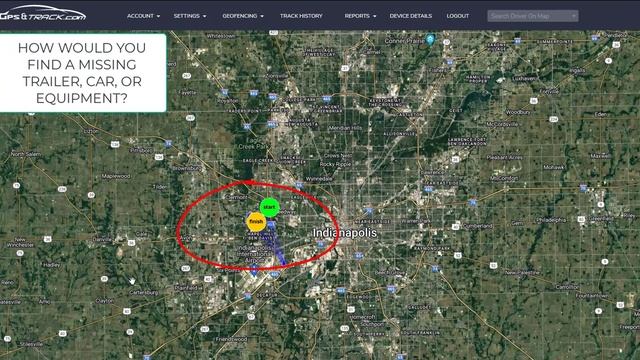Click the North Salem map label

[x=26, y=154]
